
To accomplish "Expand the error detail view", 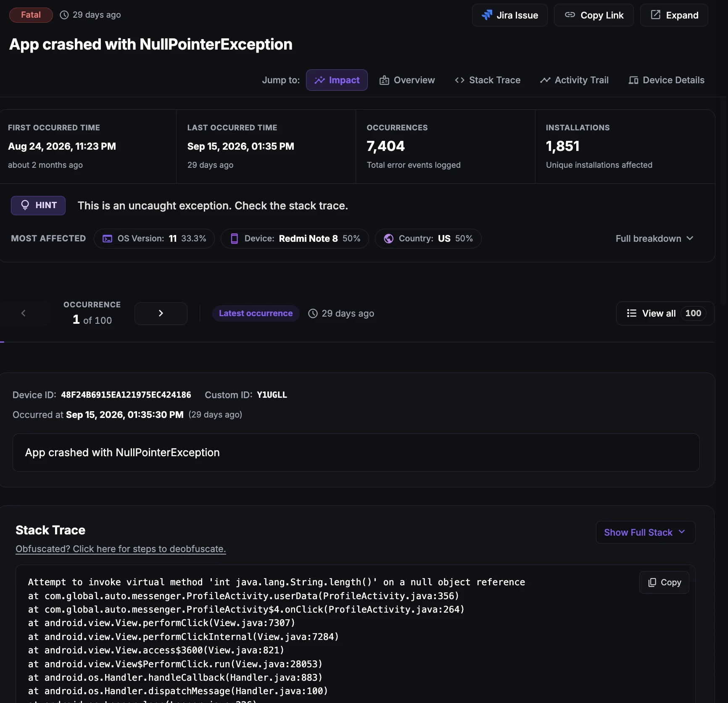I will [x=674, y=15].
